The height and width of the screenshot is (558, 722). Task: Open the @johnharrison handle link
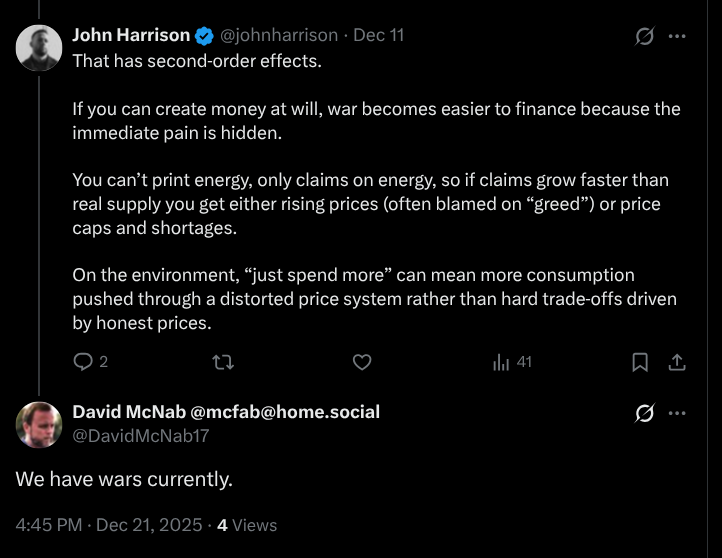pyautogui.click(x=279, y=35)
